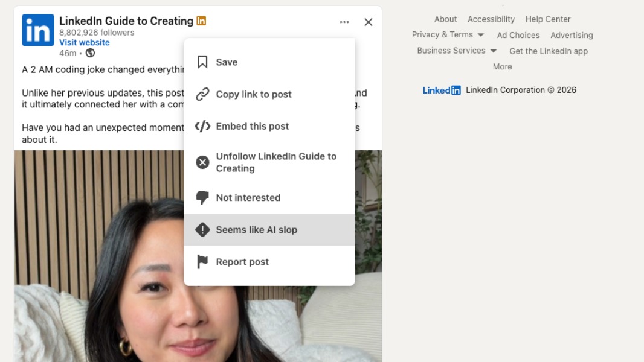Screen dimensions: 644x362
Task: Click the 8,802,926 followers text
Action: click(x=97, y=33)
